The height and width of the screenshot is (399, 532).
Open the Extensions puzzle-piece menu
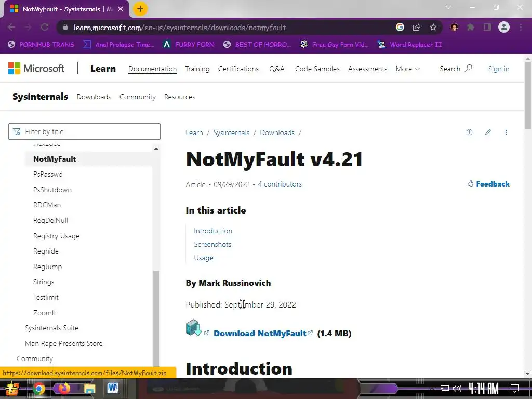pos(471,27)
